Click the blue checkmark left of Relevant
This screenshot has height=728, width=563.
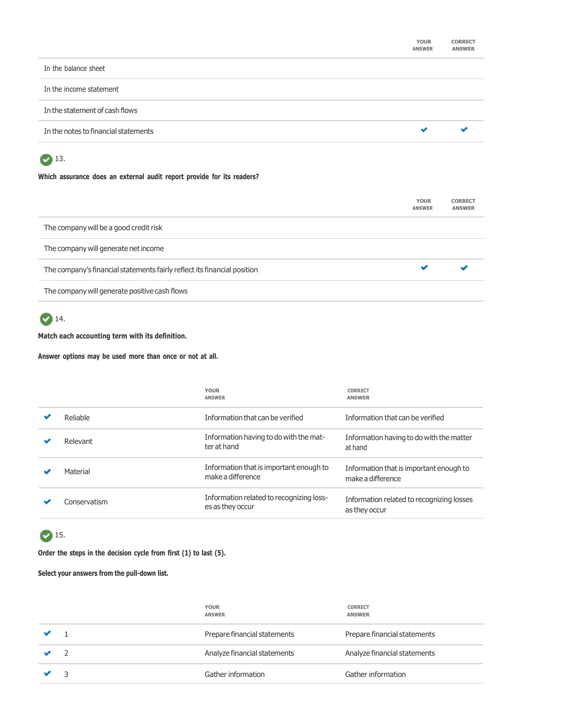47,441
